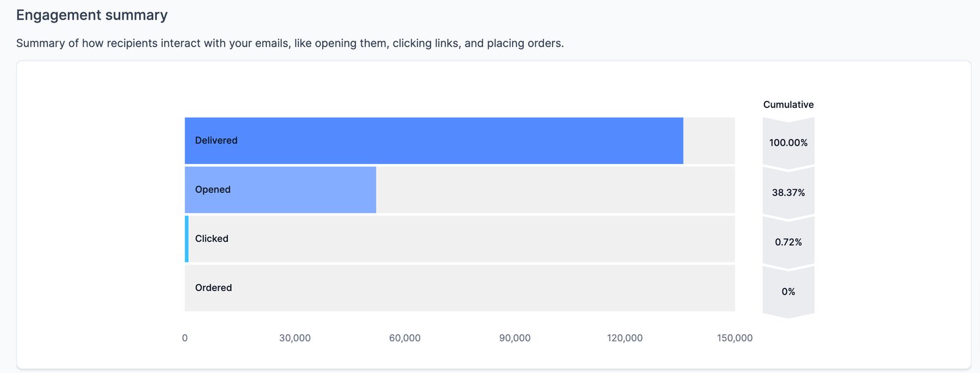This screenshot has width=980, height=373.
Task: Click the 38.37% cumulative chevron
Action: pos(788,192)
